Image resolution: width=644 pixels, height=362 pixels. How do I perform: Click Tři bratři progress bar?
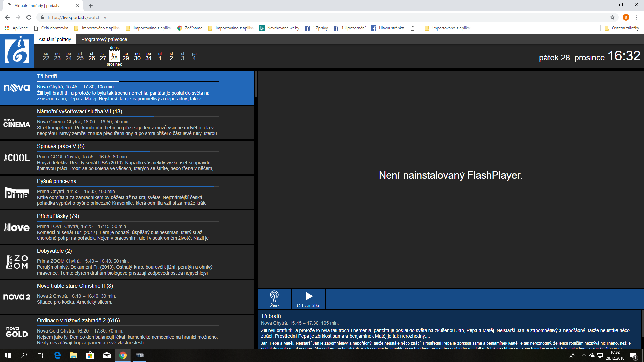[128, 81]
